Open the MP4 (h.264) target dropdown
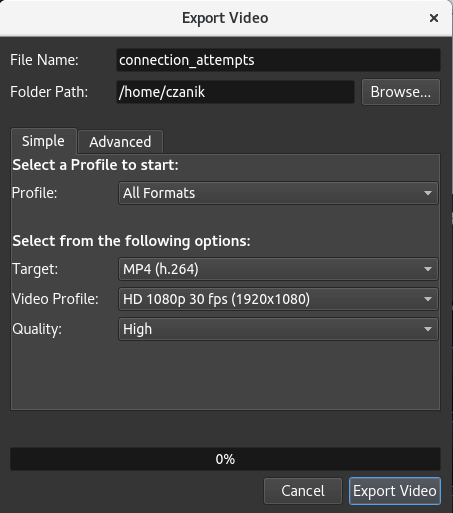The height and width of the screenshot is (513, 453). [278, 269]
